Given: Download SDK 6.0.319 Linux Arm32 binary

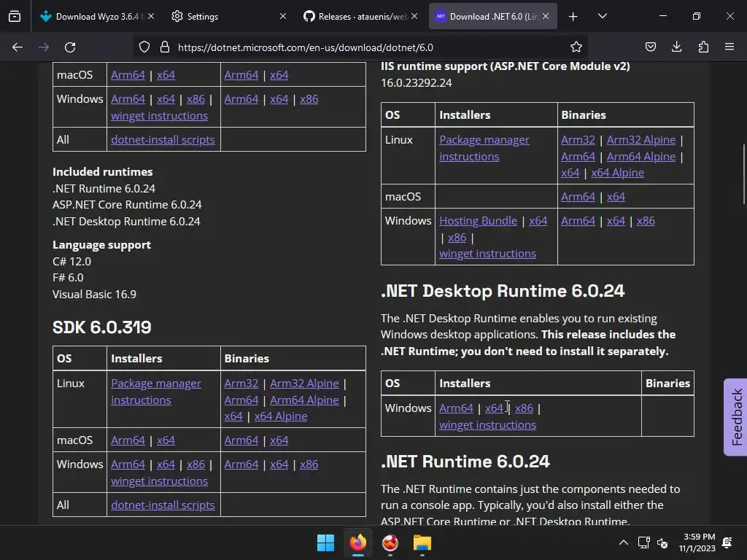Looking at the screenshot, I should (241, 384).
